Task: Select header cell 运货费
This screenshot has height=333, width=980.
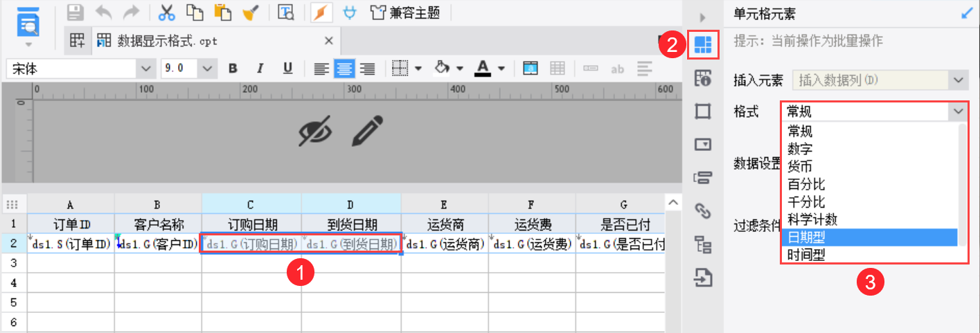Action: (532, 224)
